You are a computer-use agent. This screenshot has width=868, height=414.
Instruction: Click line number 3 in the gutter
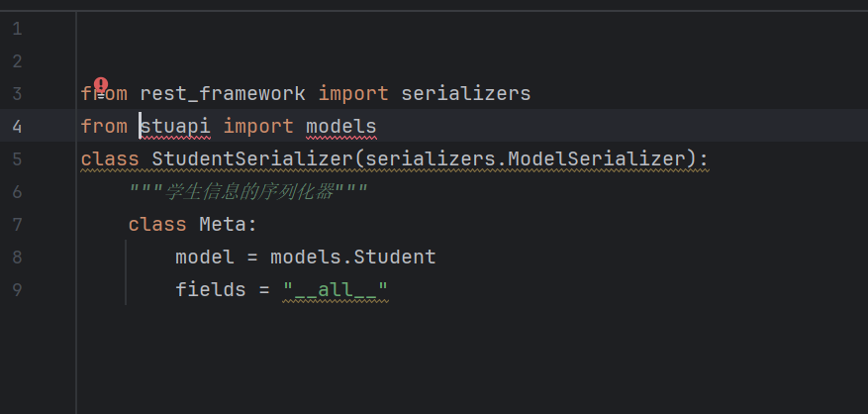click(17, 94)
